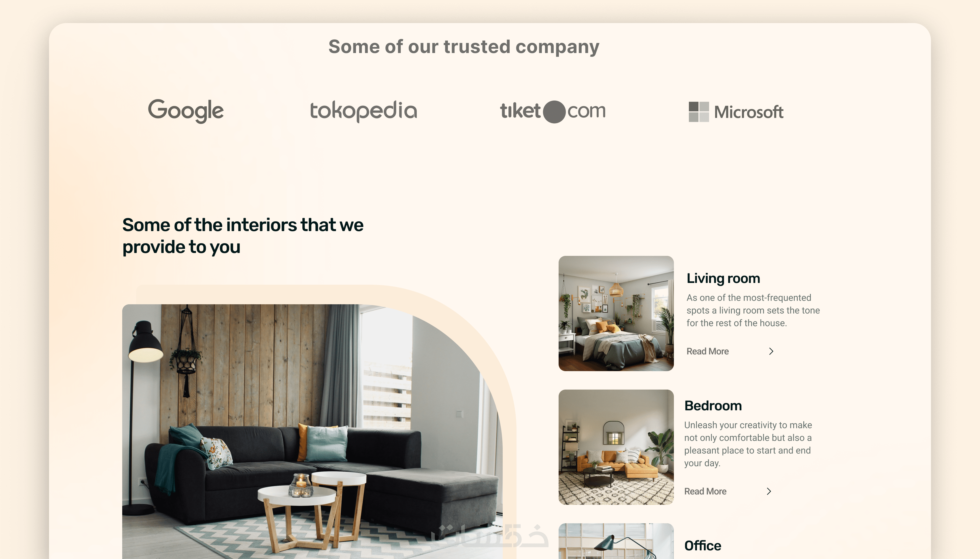Click the large sofa interior photo
This screenshot has width=980, height=559.
coord(312,432)
